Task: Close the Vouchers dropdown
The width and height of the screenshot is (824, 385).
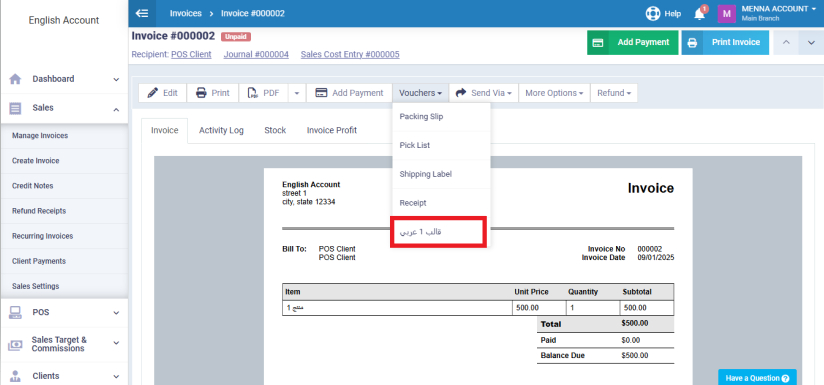Action: coord(420,93)
